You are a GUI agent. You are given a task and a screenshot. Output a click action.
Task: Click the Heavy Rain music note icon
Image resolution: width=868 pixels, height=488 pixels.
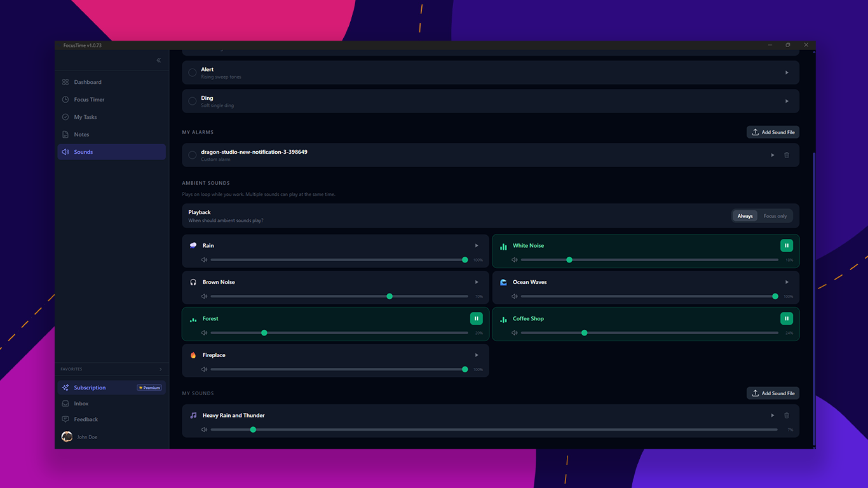pos(193,416)
